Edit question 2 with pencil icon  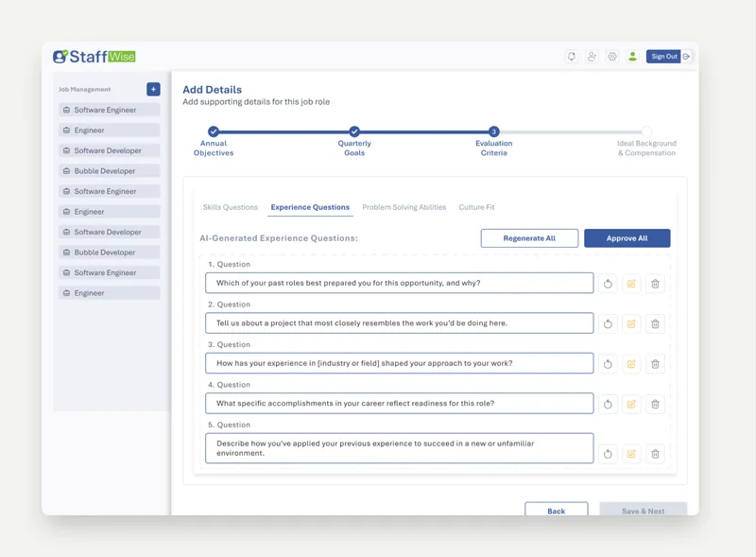click(x=631, y=323)
